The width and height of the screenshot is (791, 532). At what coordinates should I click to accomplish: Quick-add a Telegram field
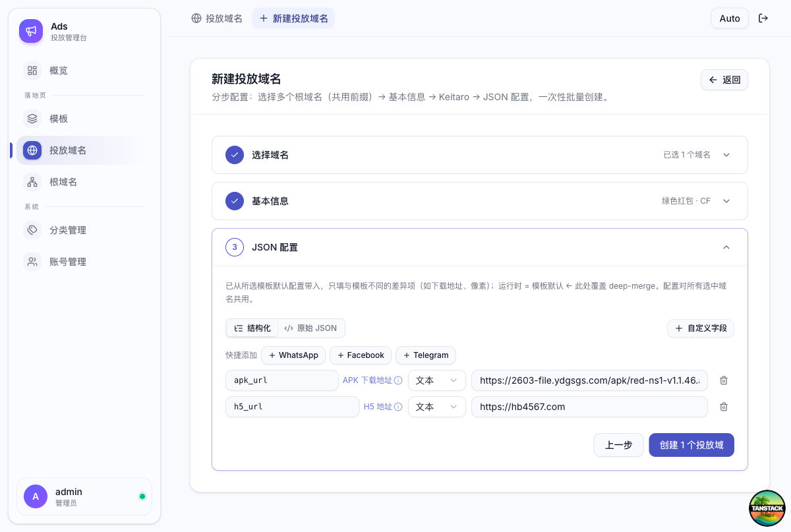(x=425, y=355)
